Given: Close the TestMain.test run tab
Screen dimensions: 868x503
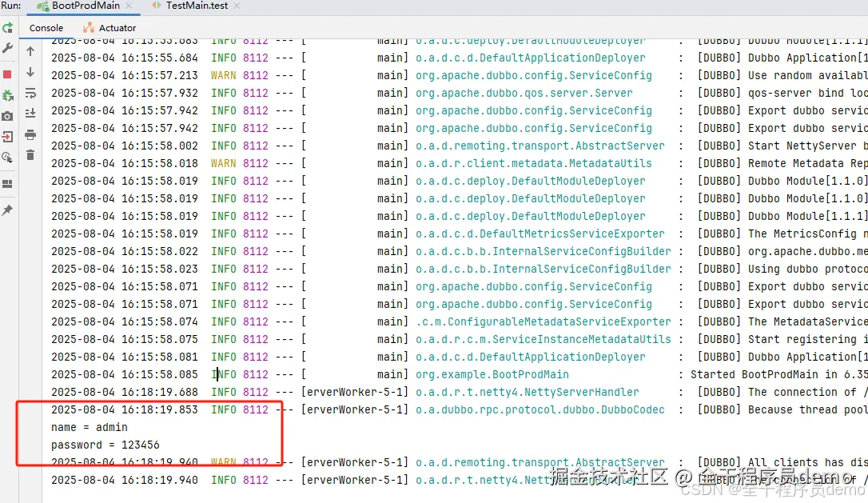Looking at the screenshot, I should pyautogui.click(x=237, y=6).
